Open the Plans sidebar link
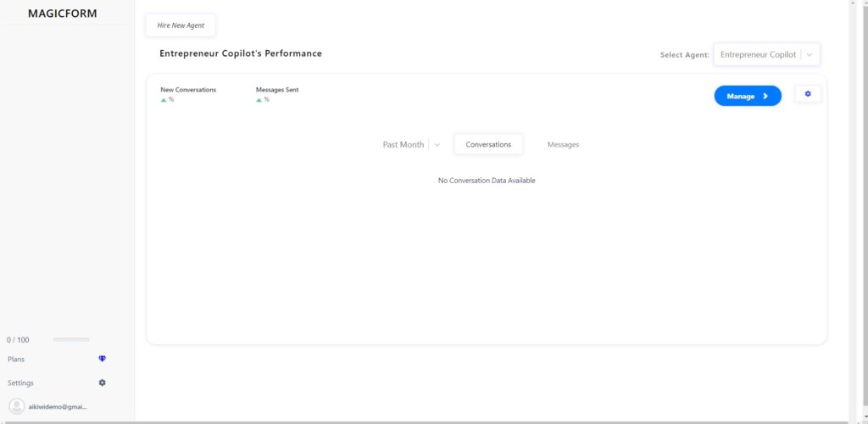 click(16, 360)
